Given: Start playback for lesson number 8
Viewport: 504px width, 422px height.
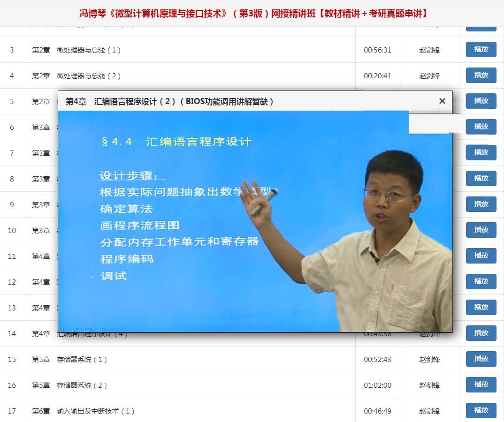Looking at the screenshot, I should [x=481, y=178].
